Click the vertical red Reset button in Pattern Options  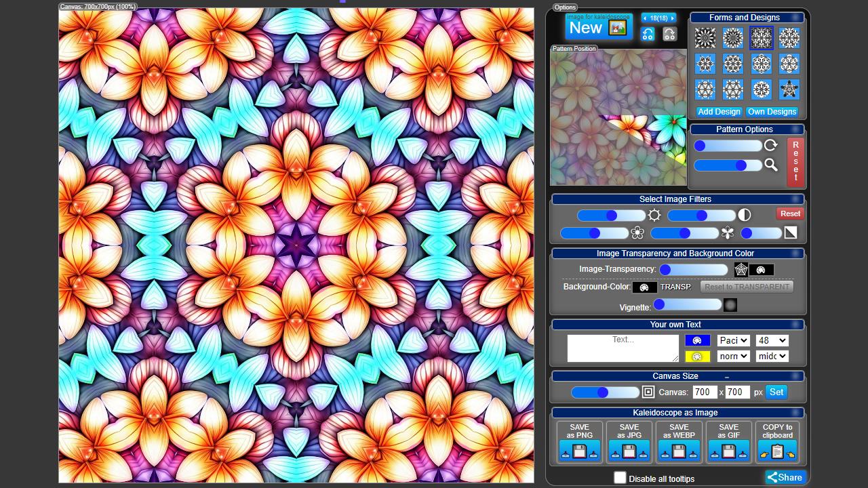(795, 162)
